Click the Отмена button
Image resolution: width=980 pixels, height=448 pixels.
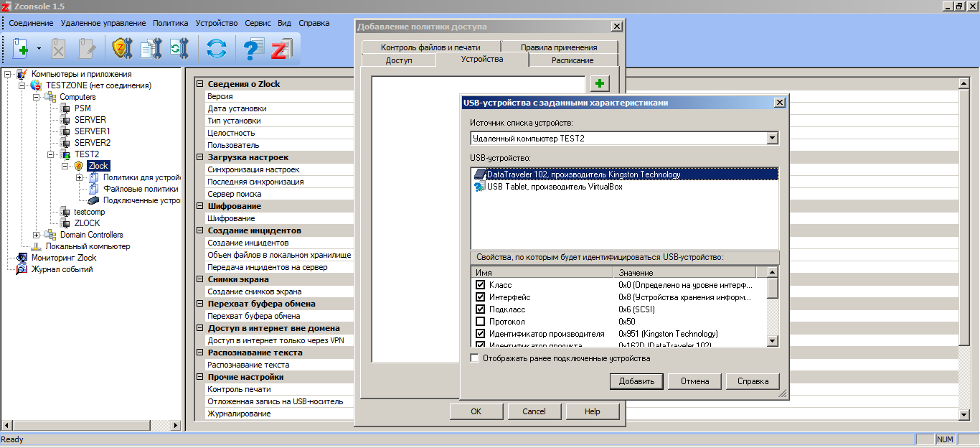(694, 381)
